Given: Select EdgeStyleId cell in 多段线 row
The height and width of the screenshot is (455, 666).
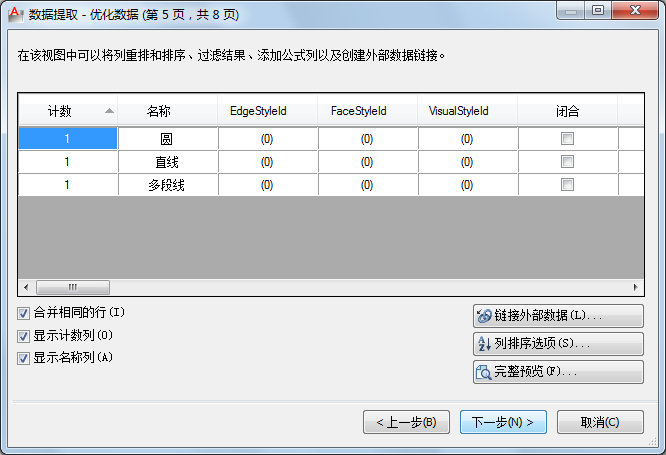Looking at the screenshot, I should pos(268,184).
